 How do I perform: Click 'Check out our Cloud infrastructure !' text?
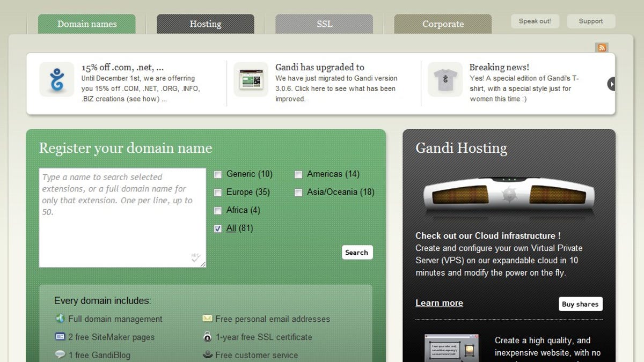click(x=488, y=236)
